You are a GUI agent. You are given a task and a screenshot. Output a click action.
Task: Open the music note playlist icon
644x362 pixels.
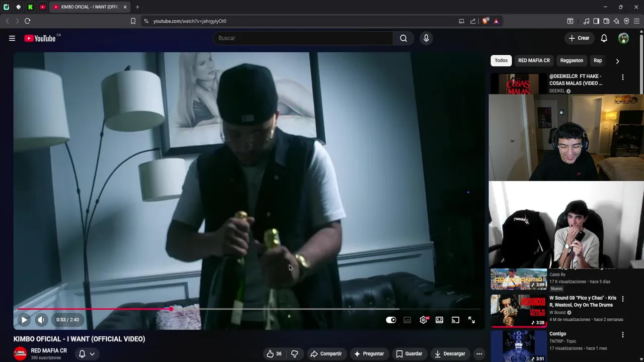point(586,21)
